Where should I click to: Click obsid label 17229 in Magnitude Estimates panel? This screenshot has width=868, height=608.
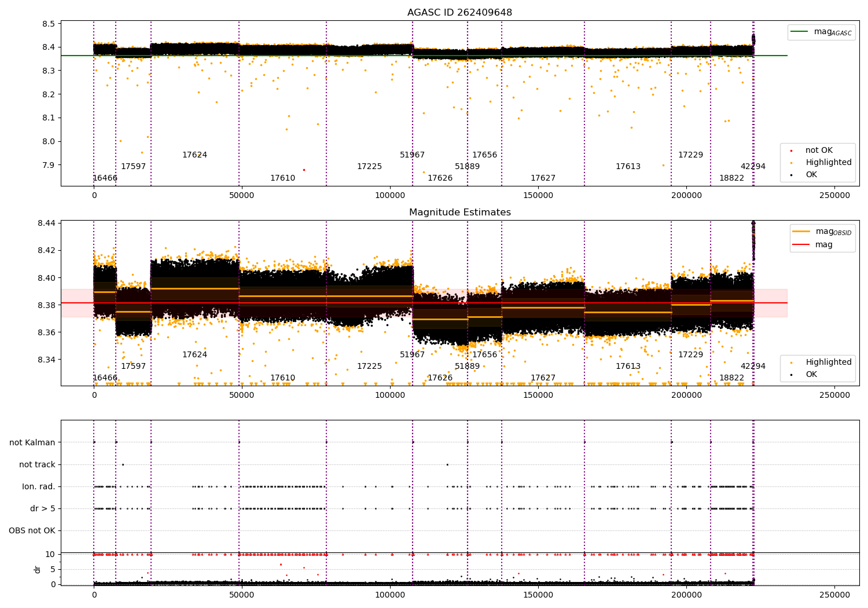pos(690,355)
